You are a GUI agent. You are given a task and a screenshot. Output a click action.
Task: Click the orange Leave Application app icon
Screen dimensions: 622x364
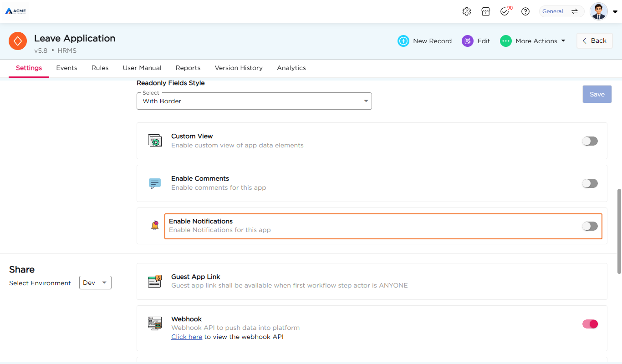[x=18, y=41]
